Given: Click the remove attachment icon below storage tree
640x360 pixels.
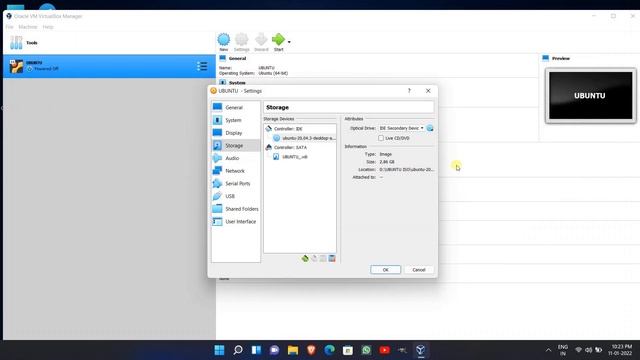Looking at the screenshot, I should [x=332, y=258].
